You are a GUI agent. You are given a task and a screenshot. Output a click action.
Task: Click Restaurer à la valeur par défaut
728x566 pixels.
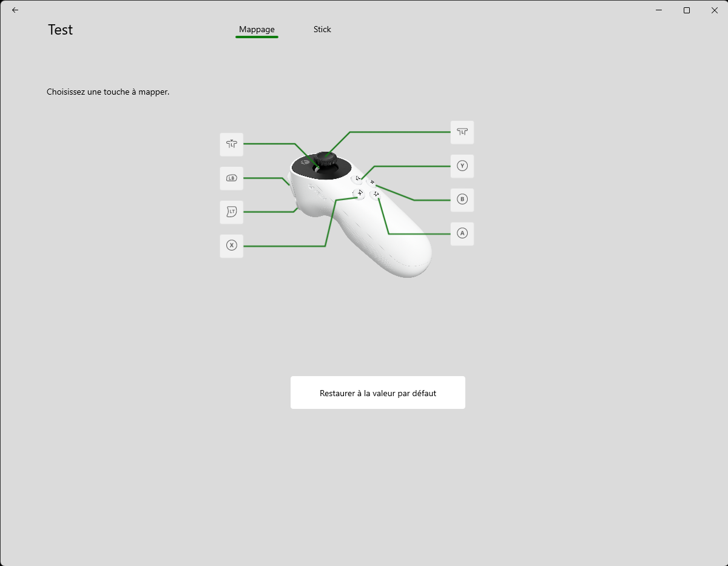pyautogui.click(x=378, y=392)
